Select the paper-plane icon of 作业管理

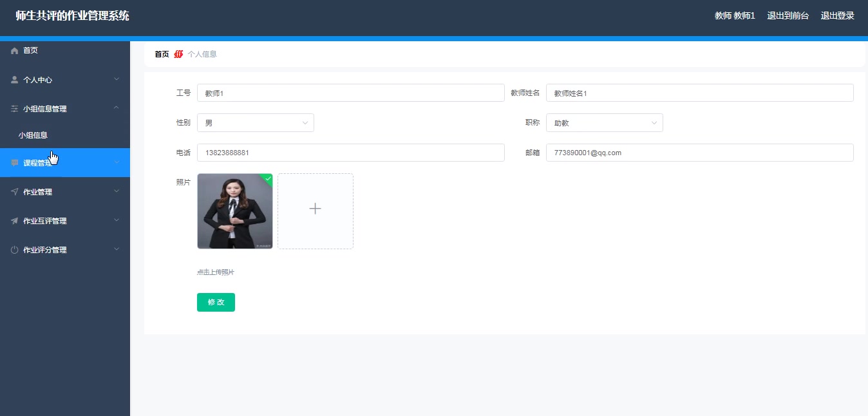(14, 191)
